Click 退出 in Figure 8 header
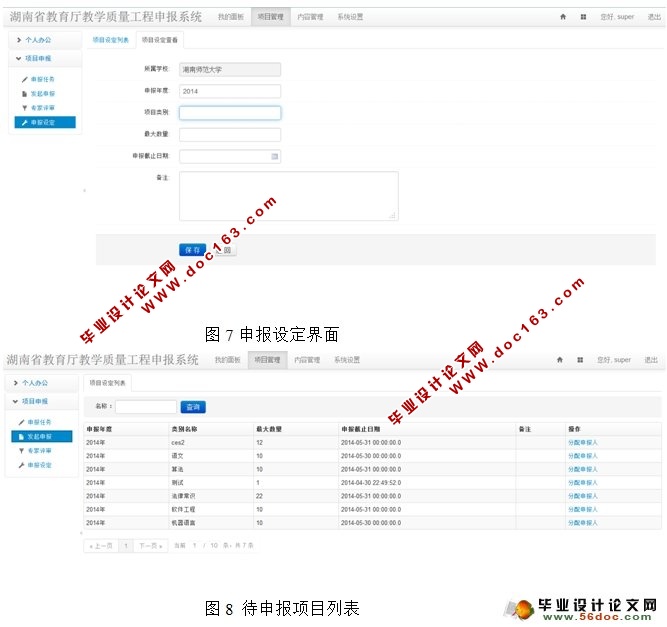 pyautogui.click(x=651, y=360)
